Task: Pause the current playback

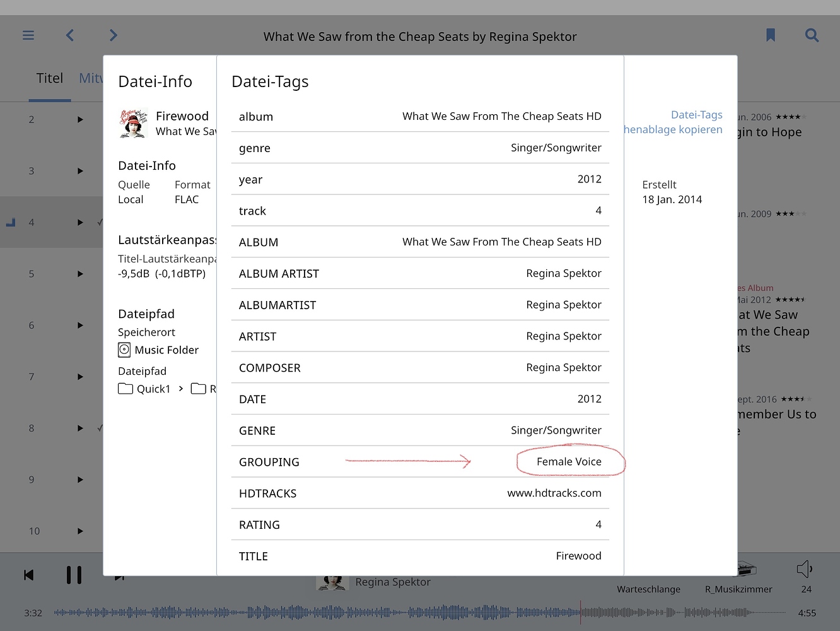Action: click(74, 575)
